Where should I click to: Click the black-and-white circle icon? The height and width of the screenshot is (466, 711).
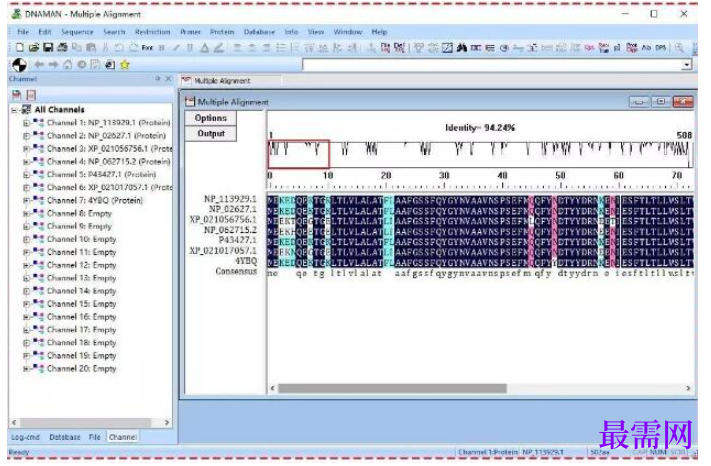[x=19, y=65]
